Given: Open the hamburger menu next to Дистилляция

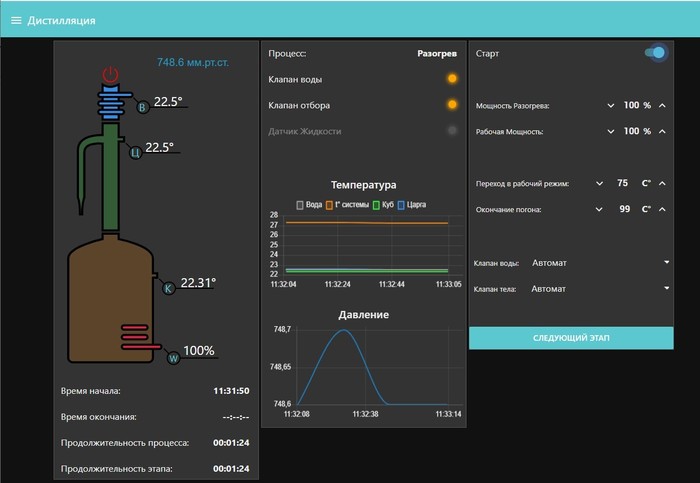Looking at the screenshot, I should (16, 21).
